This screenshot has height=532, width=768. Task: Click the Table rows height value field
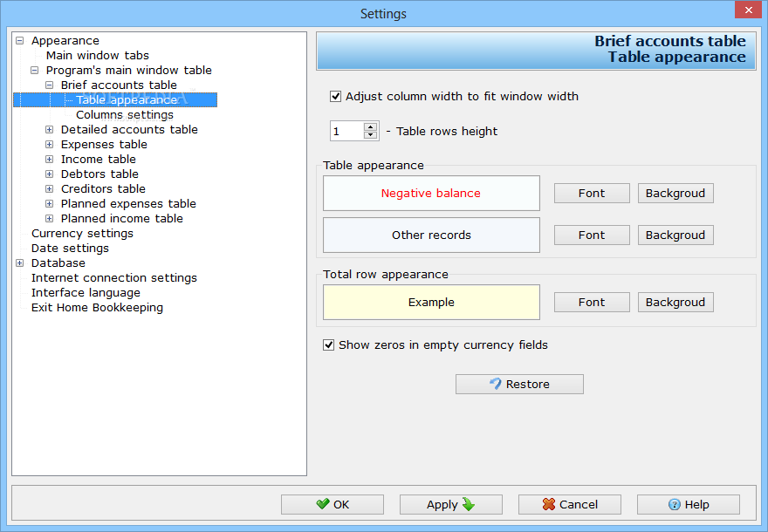[x=347, y=131]
